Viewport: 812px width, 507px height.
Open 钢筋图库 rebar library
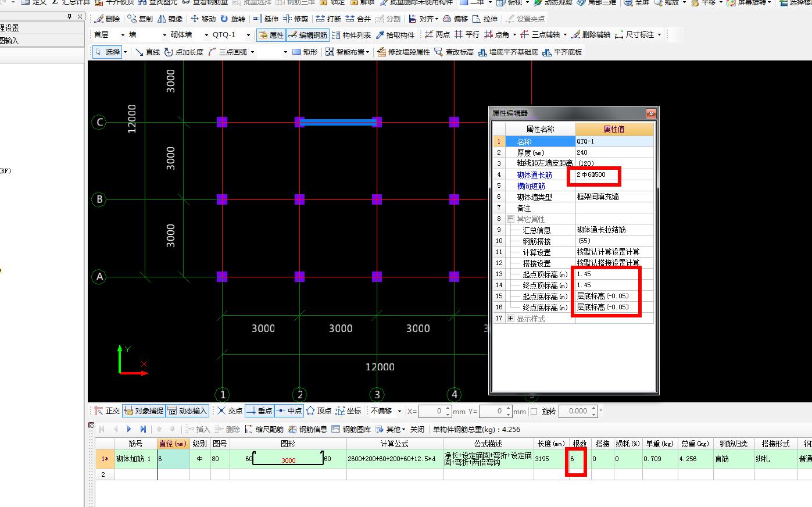[x=351, y=429]
